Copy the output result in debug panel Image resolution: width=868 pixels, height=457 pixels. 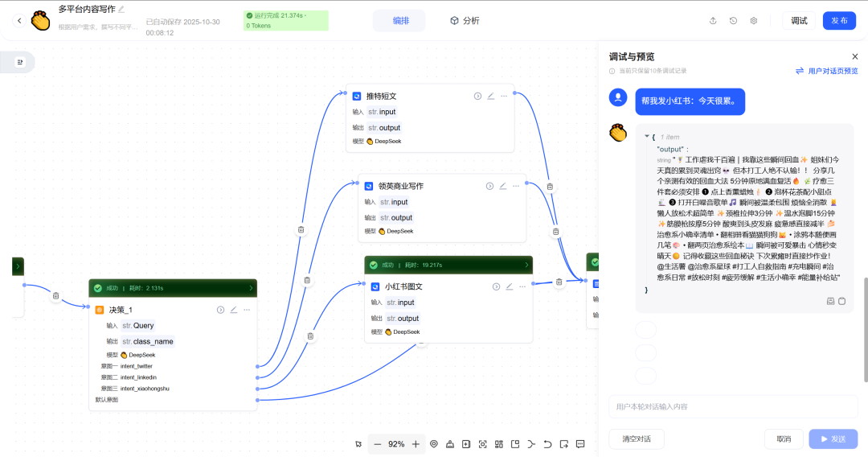coord(841,301)
